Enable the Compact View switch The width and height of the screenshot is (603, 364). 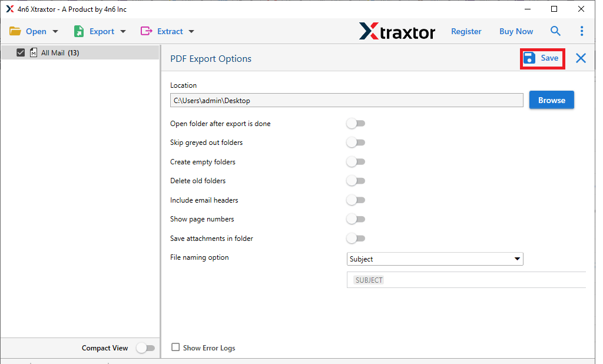click(x=145, y=348)
